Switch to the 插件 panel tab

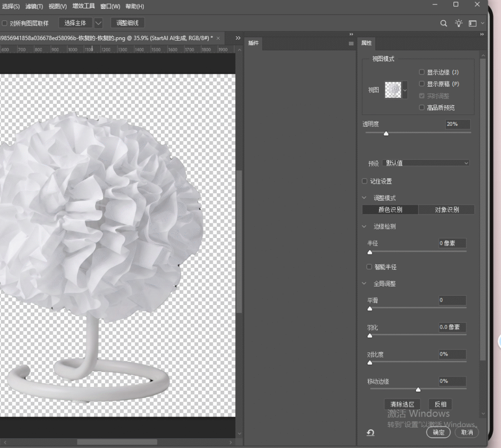point(253,43)
